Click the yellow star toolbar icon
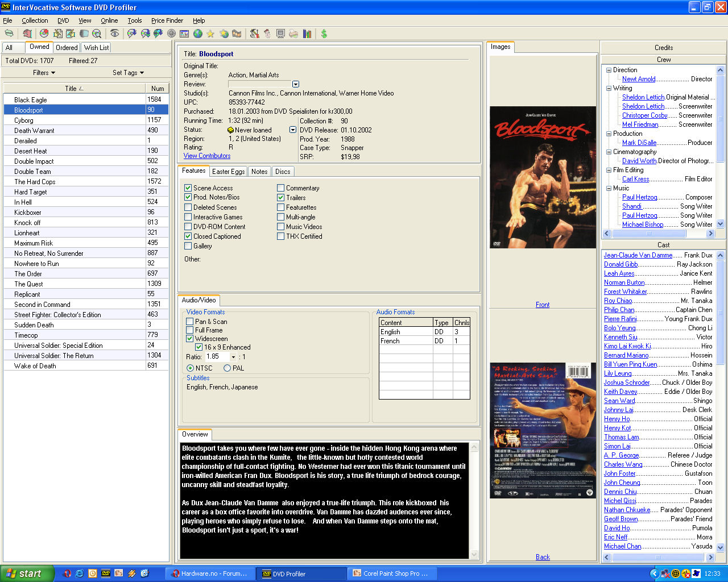Screen dimensions: 728x582 [210, 34]
